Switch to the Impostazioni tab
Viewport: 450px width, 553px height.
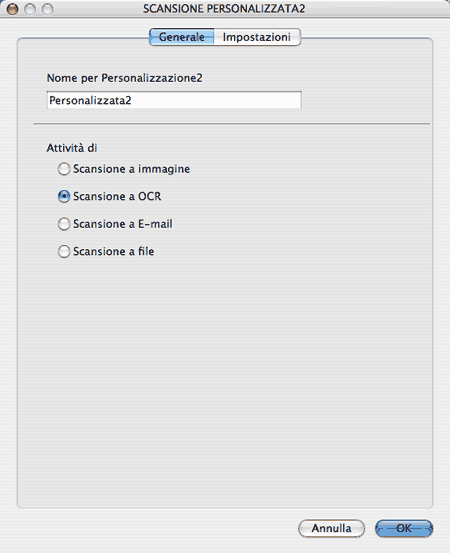pyautogui.click(x=257, y=37)
